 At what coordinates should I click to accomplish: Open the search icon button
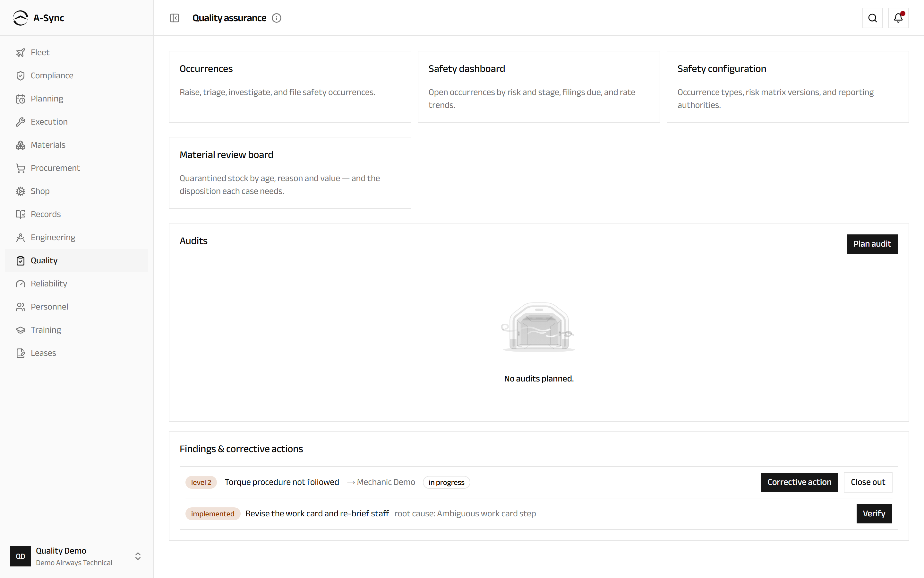[x=872, y=18]
